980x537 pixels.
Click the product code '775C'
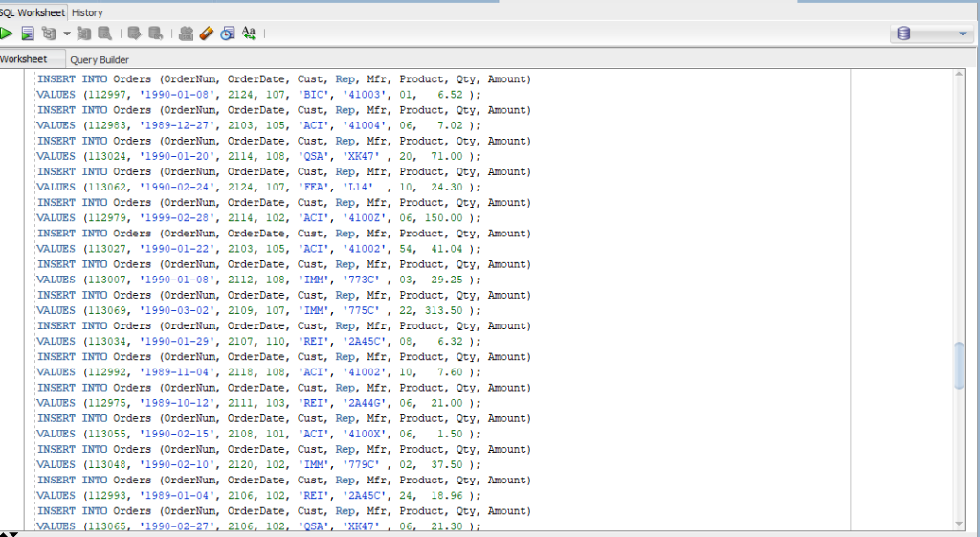(x=361, y=311)
